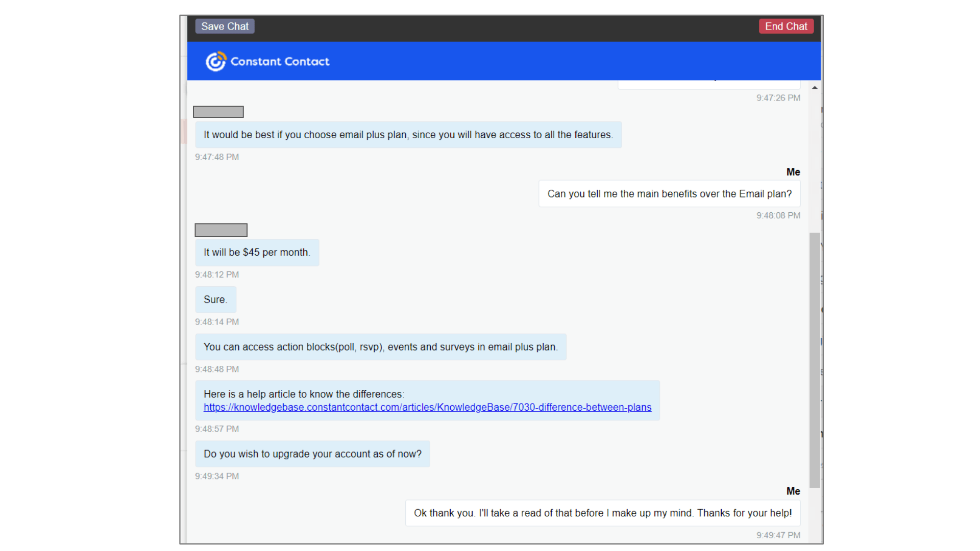
Task: Open the difference-between-plans knowledgebase link
Action: tap(427, 407)
